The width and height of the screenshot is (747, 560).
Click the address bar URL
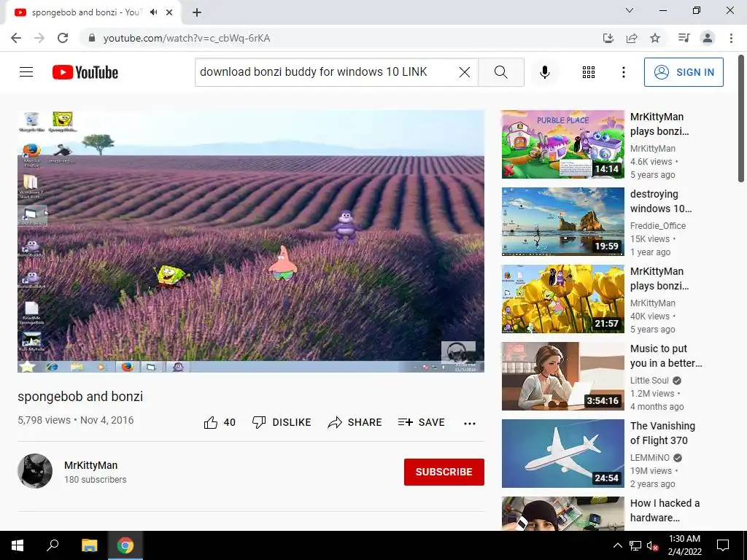tap(187, 38)
